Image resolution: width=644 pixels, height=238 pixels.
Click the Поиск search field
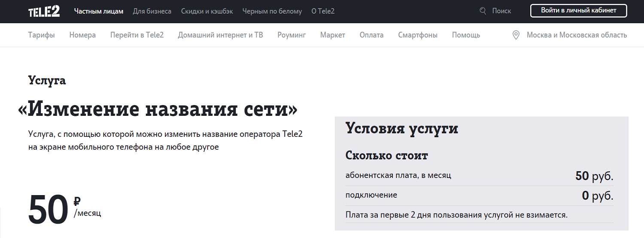pyautogui.click(x=501, y=11)
